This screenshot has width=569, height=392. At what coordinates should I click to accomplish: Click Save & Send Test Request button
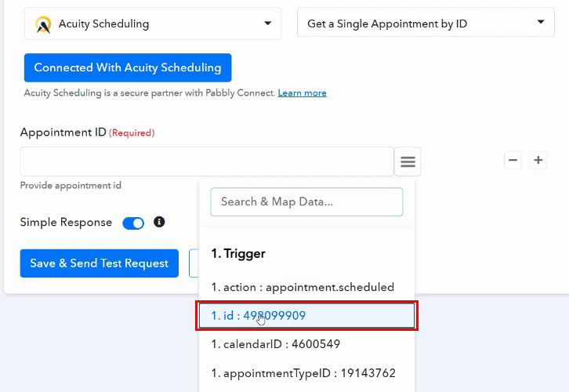99,263
